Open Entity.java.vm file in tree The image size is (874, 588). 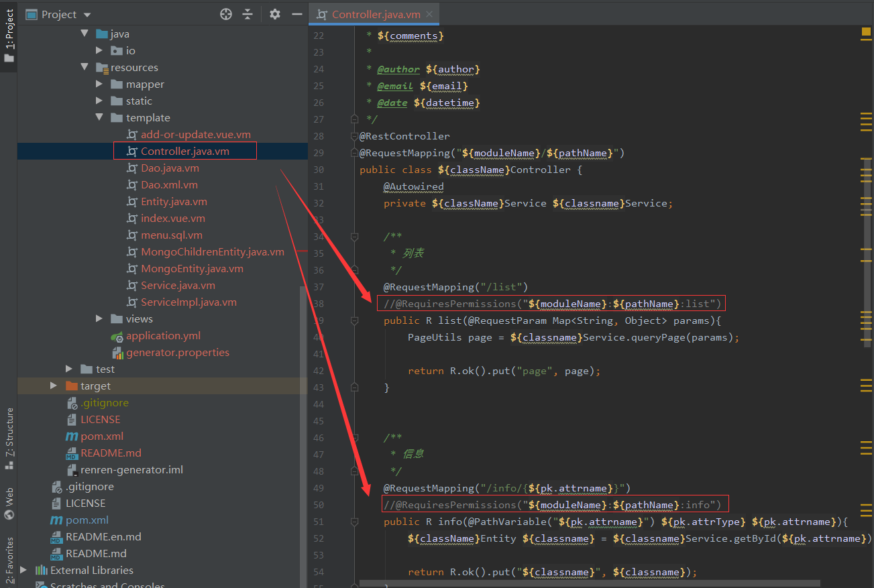coord(174,202)
